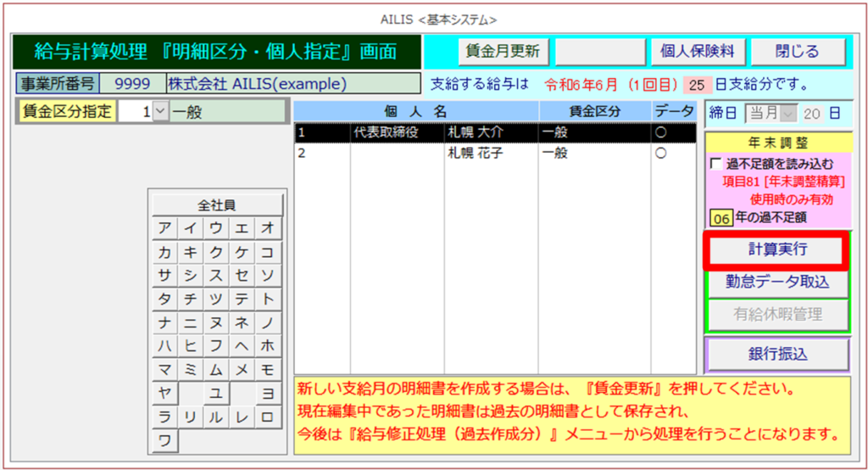The height and width of the screenshot is (470, 868).
Task: Click the 支給日 25 input field
Action: 696,85
